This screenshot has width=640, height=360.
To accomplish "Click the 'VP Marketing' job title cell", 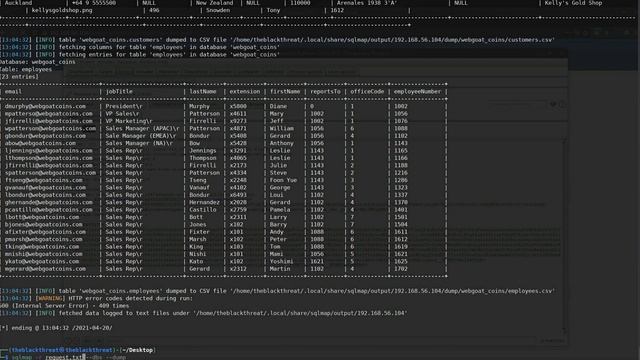I will 129,121.
